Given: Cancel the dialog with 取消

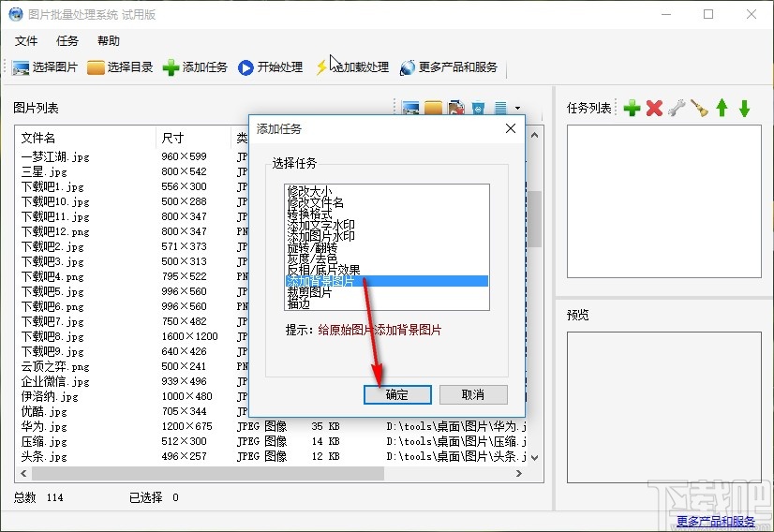Looking at the screenshot, I should click(x=473, y=395).
